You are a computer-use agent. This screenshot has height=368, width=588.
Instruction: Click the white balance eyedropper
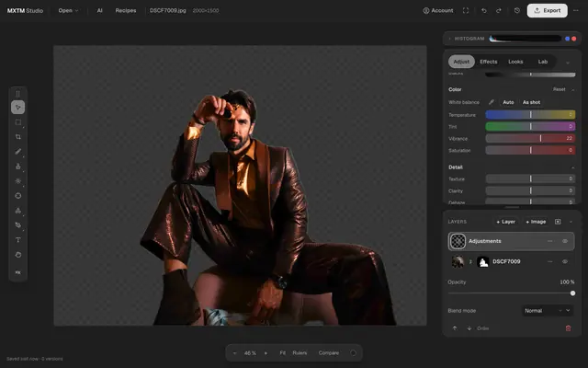[x=492, y=102]
